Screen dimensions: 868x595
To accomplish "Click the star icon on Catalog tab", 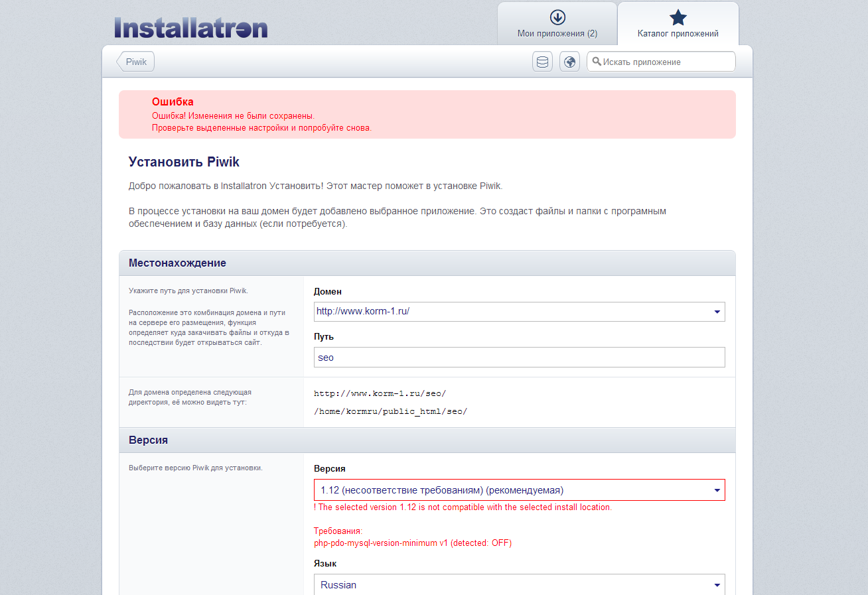I will click(x=678, y=17).
